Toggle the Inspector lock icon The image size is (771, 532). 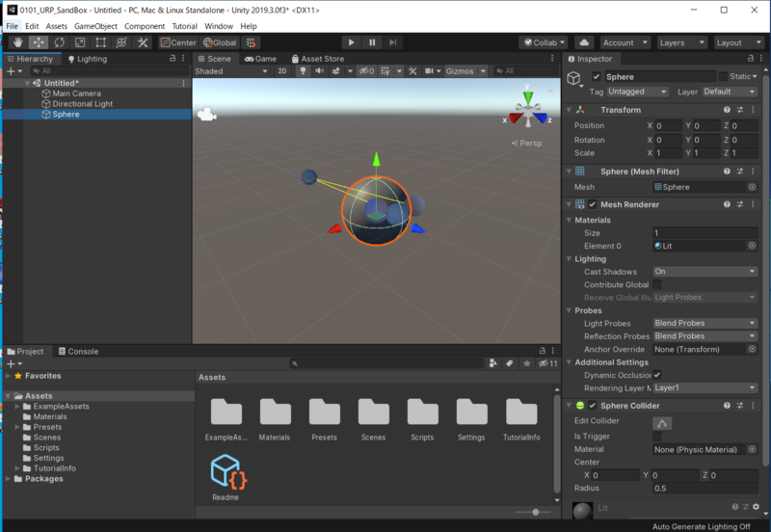coord(751,59)
